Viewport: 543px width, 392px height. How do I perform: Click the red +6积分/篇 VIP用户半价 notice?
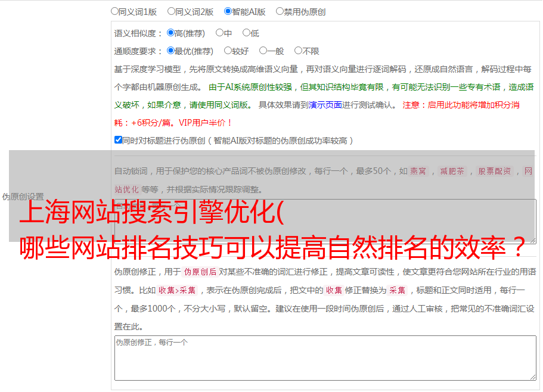click(x=173, y=123)
